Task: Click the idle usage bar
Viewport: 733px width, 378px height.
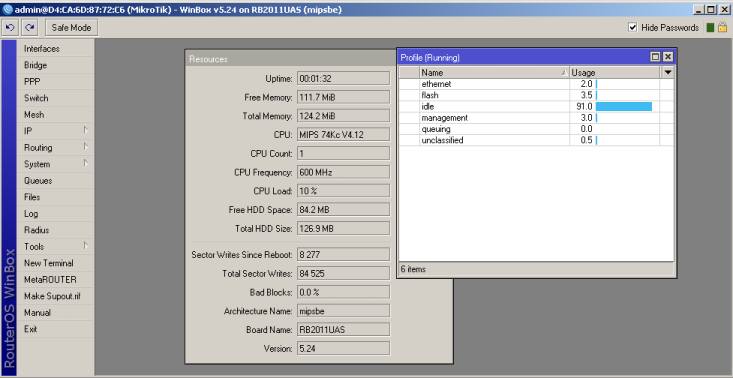Action: click(624, 107)
